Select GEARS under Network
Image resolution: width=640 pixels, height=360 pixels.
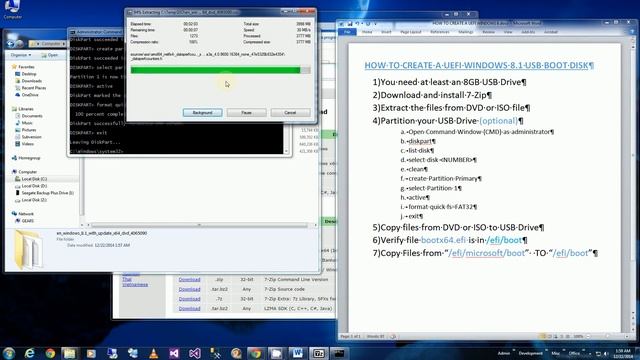[27, 221]
